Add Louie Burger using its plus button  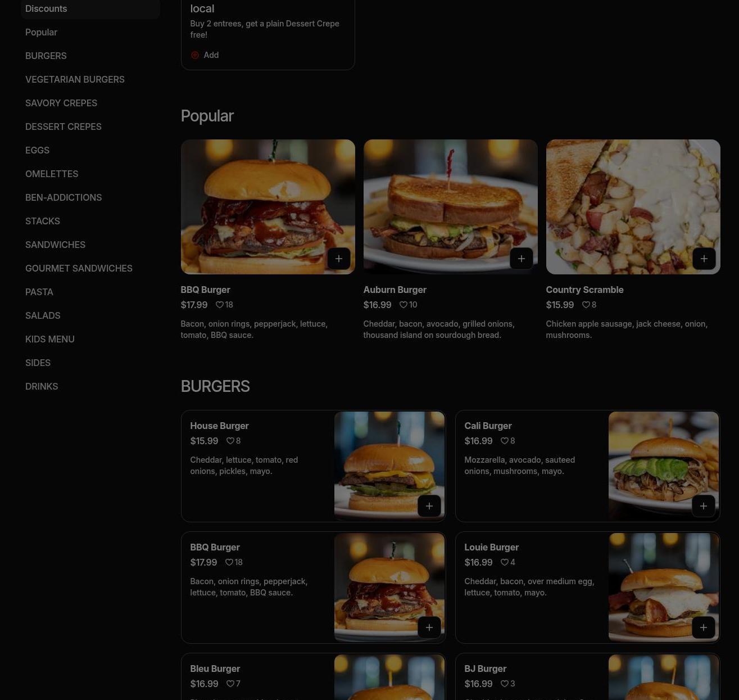[704, 627]
